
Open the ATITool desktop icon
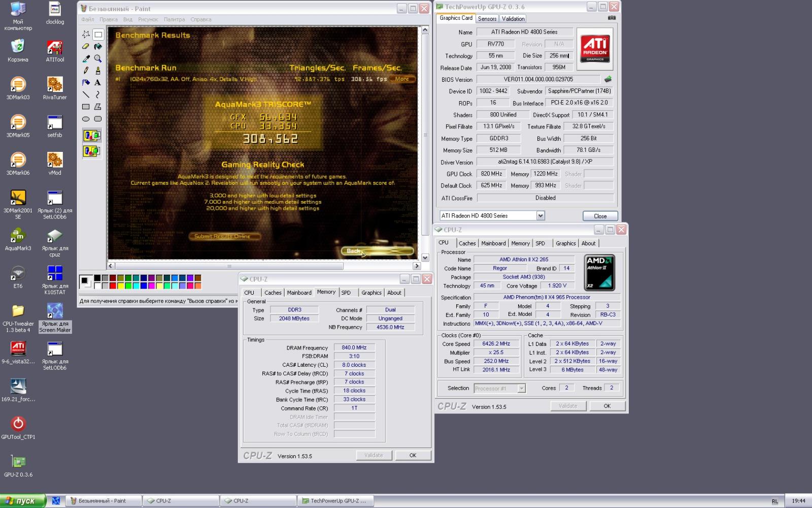pos(55,50)
